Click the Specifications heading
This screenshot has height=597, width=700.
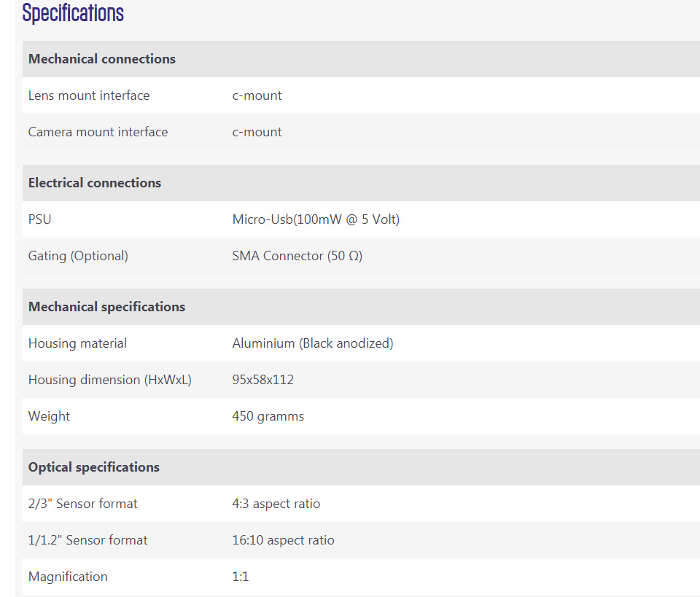click(73, 13)
